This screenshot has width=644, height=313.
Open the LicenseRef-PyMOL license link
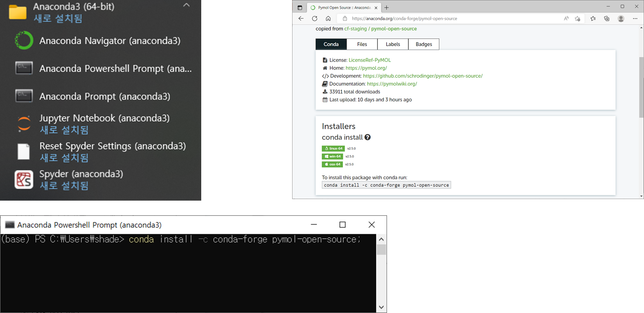pos(370,60)
